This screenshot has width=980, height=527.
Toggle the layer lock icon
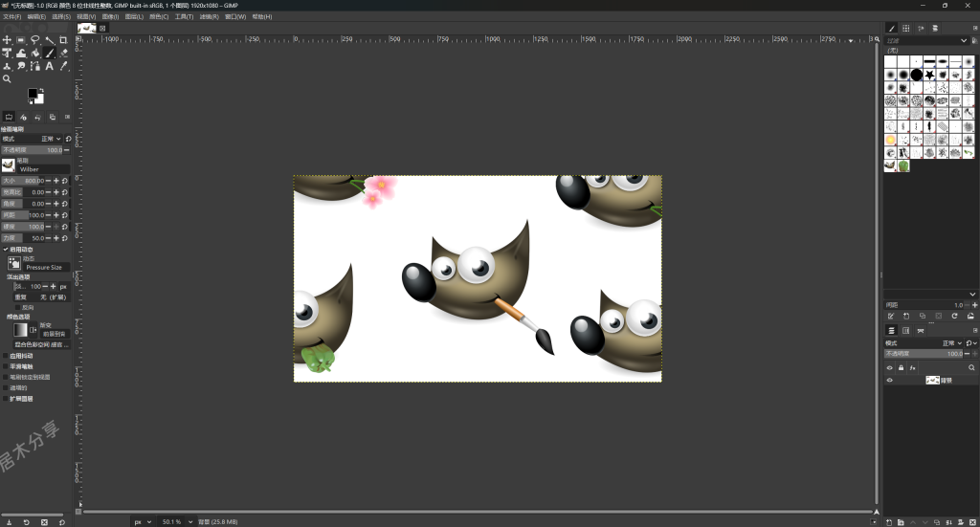(x=901, y=368)
